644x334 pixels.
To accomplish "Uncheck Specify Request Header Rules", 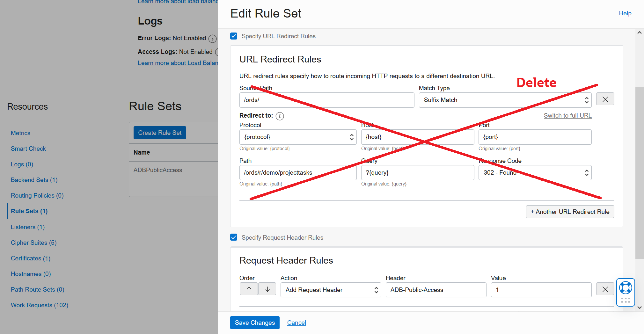I will pyautogui.click(x=234, y=237).
